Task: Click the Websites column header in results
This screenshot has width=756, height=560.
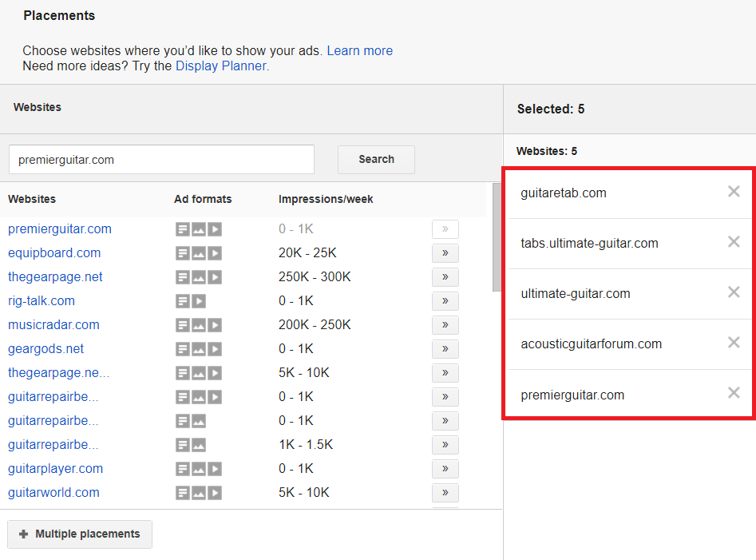Action: (x=32, y=199)
